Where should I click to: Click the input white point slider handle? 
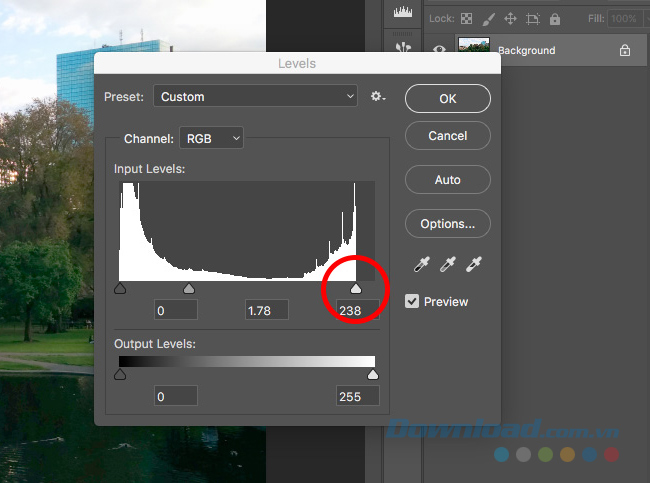pyautogui.click(x=356, y=288)
